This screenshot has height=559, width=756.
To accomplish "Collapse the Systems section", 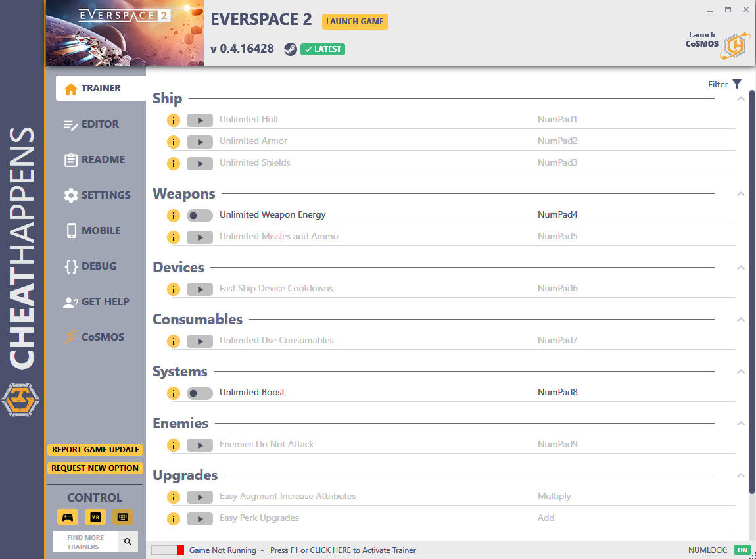I will pos(741,372).
